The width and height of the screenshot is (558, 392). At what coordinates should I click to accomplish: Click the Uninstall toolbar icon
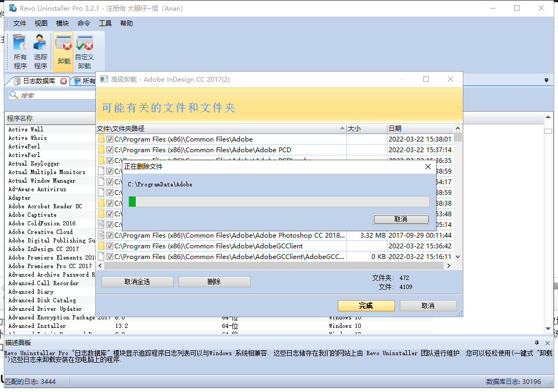pos(64,51)
